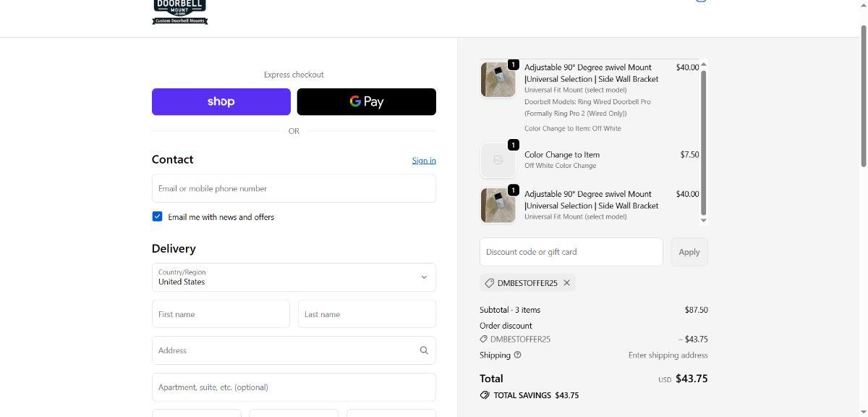The image size is (868, 417).
Task: Open the shopping cart icon in header
Action: [700, 1]
